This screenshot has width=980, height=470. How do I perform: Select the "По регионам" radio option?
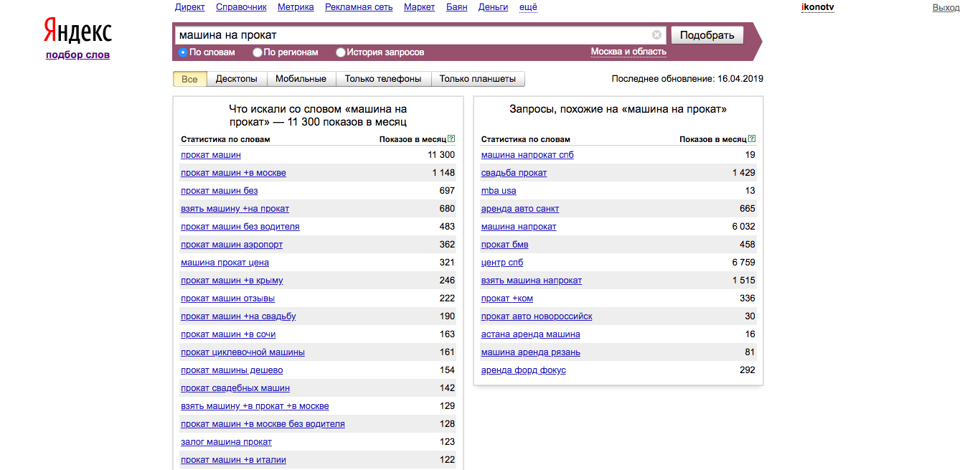tap(258, 52)
